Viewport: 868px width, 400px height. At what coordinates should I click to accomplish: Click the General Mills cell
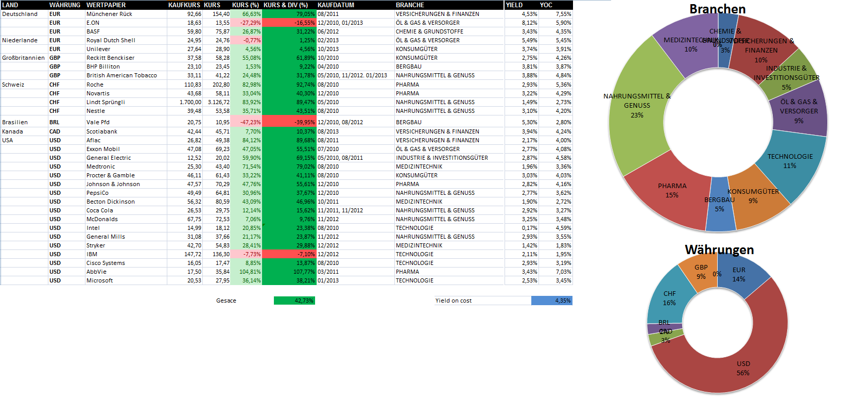tap(126, 237)
